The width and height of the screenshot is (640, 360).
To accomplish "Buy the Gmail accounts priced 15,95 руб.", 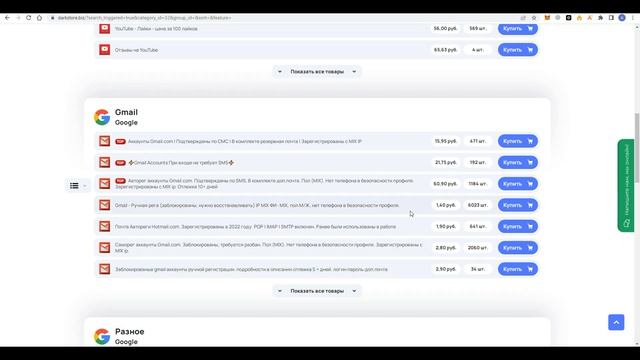I will [x=518, y=141].
